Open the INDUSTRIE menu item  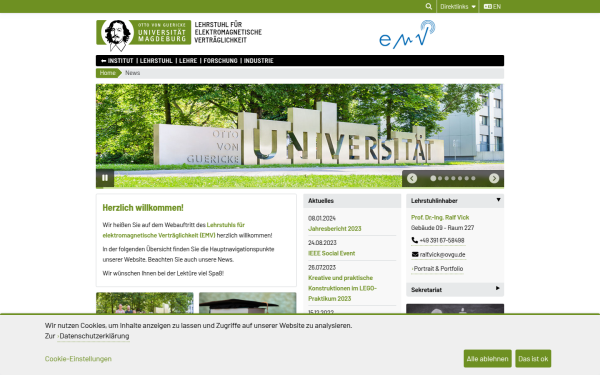[259, 60]
